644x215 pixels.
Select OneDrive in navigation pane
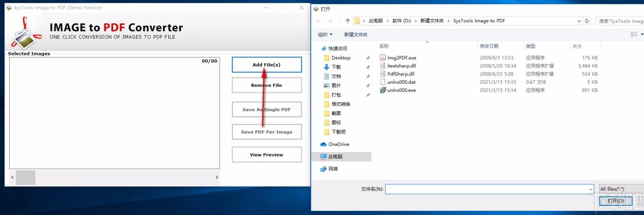(339, 144)
